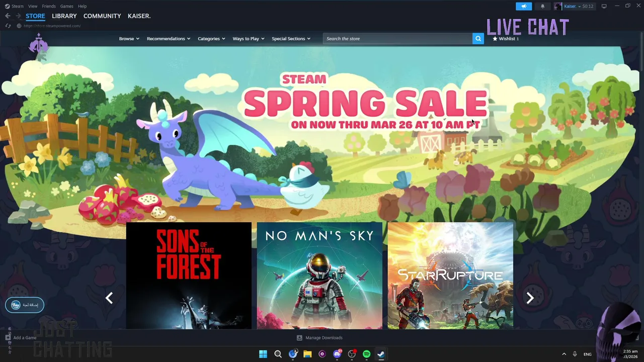Image resolution: width=644 pixels, height=362 pixels.
Task: Open the View menu
Action: click(x=33, y=6)
